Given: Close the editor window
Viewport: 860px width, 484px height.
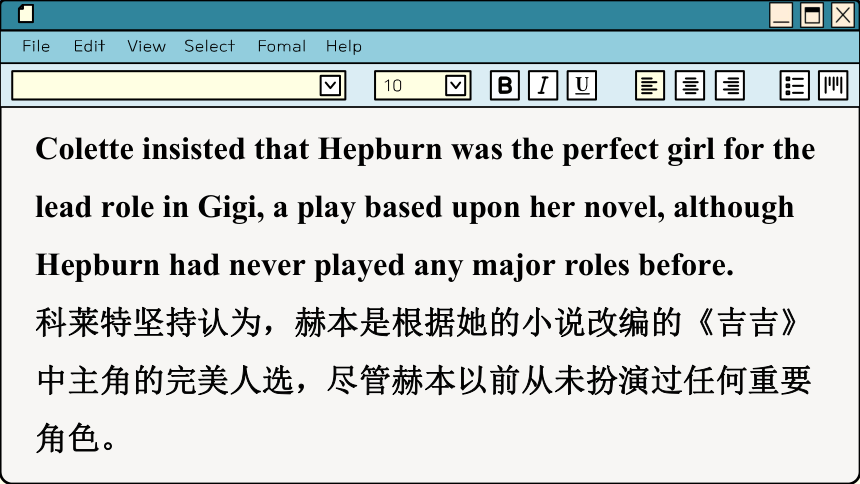Looking at the screenshot, I should 843,15.
